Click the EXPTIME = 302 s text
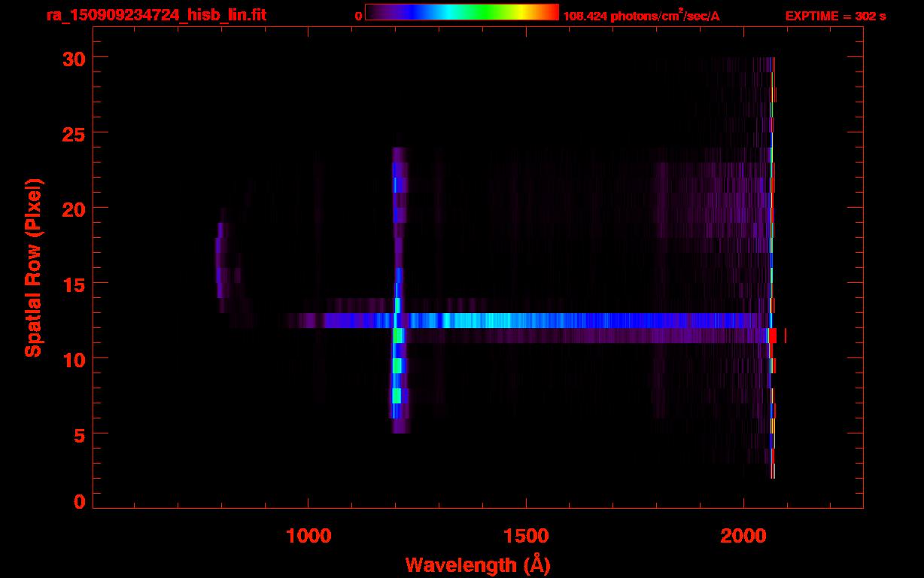Image resolution: width=924 pixels, height=578 pixels. [x=835, y=16]
